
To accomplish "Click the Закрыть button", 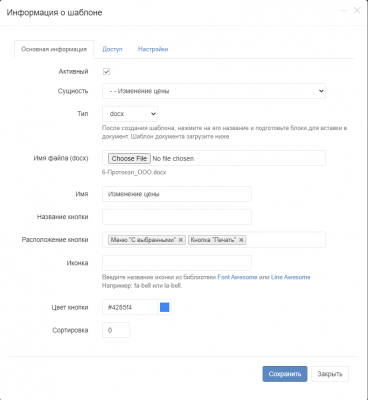I will (330, 374).
